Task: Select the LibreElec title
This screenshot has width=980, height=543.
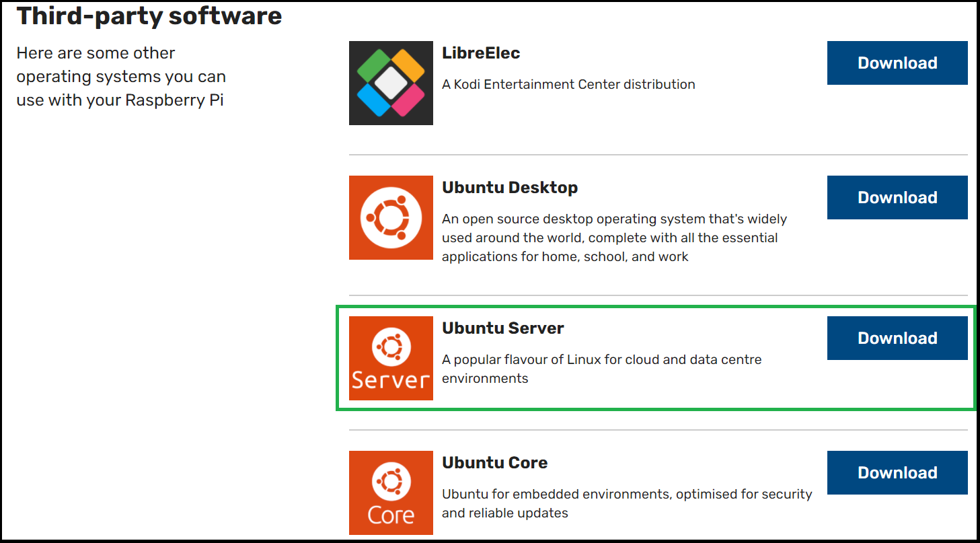Action: click(x=481, y=53)
